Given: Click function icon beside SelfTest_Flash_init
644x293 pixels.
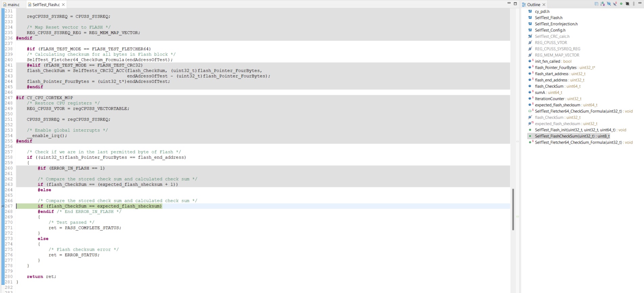Looking at the screenshot, I should [530, 130].
